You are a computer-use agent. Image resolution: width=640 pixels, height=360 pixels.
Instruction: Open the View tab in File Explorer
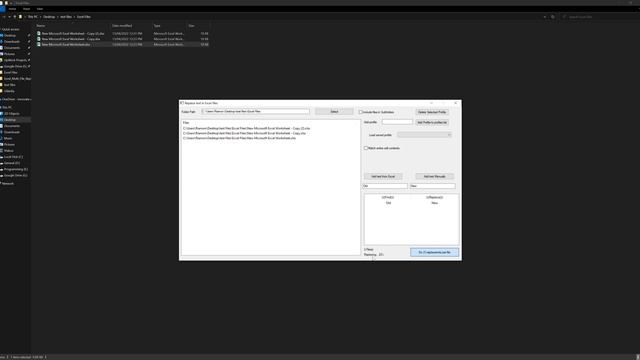[40, 9]
